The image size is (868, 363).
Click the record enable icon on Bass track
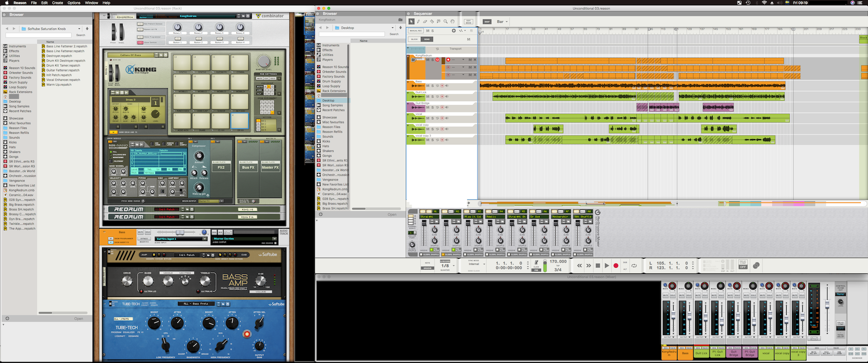tap(442, 86)
